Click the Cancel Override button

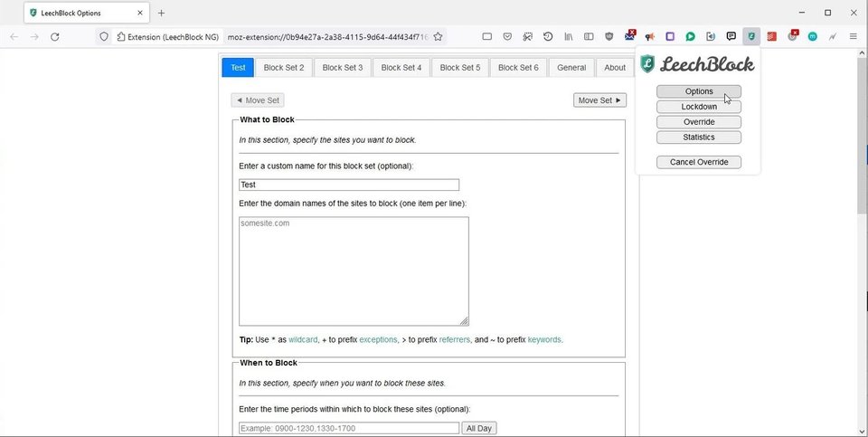pyautogui.click(x=699, y=162)
